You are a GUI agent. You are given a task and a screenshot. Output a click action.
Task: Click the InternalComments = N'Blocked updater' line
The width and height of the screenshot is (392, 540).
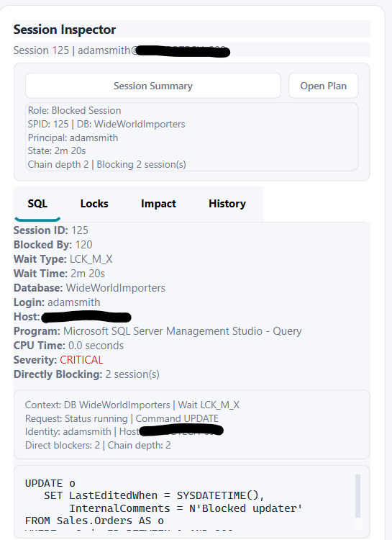(186, 508)
